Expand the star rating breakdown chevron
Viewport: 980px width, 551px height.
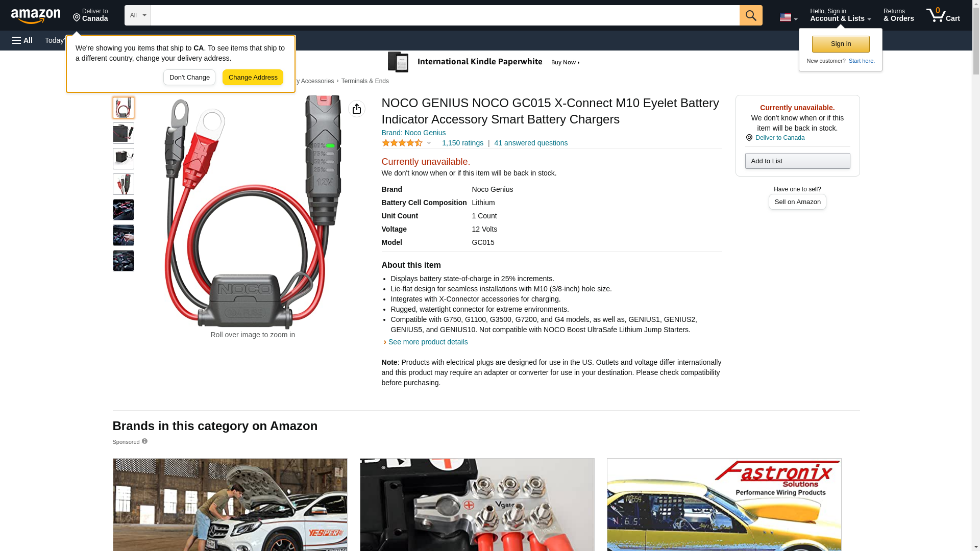point(429,143)
